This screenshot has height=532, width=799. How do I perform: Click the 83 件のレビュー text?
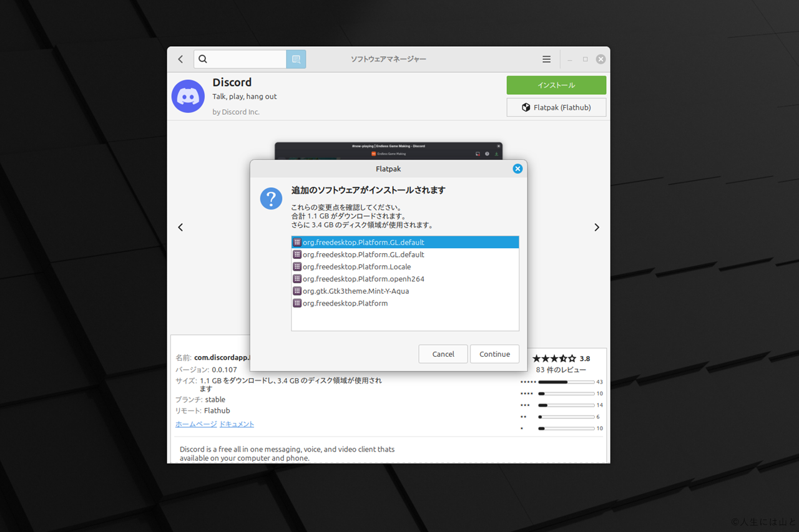561,370
